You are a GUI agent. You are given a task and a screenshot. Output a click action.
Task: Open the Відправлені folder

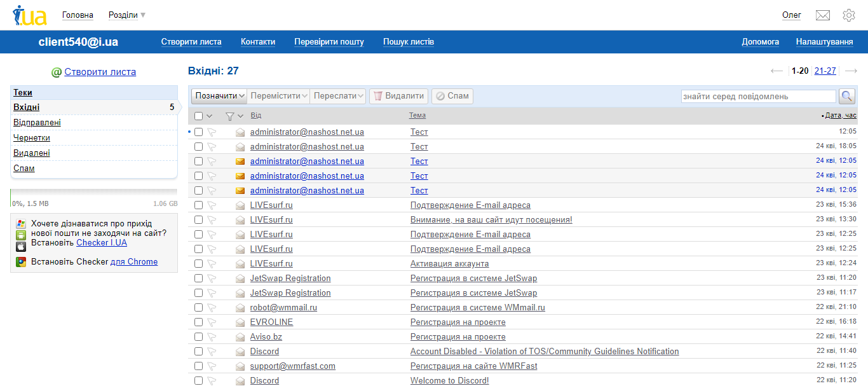[x=37, y=123]
